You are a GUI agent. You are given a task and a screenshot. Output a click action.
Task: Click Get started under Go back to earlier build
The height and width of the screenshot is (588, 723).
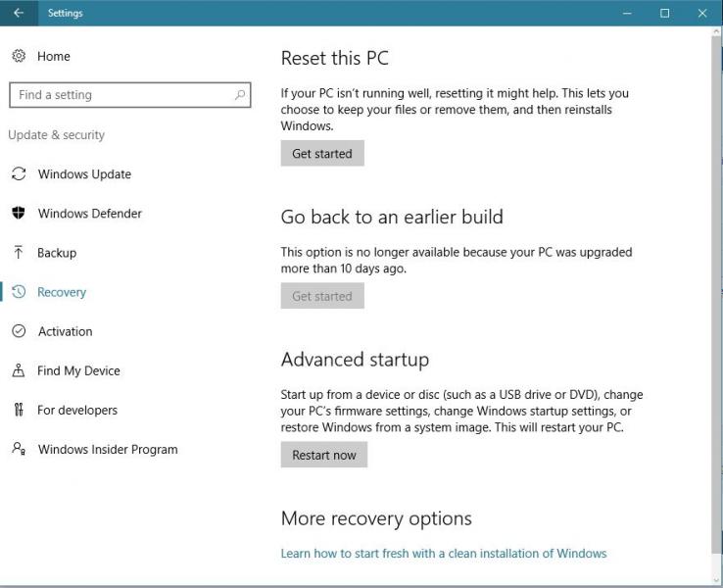click(x=322, y=296)
